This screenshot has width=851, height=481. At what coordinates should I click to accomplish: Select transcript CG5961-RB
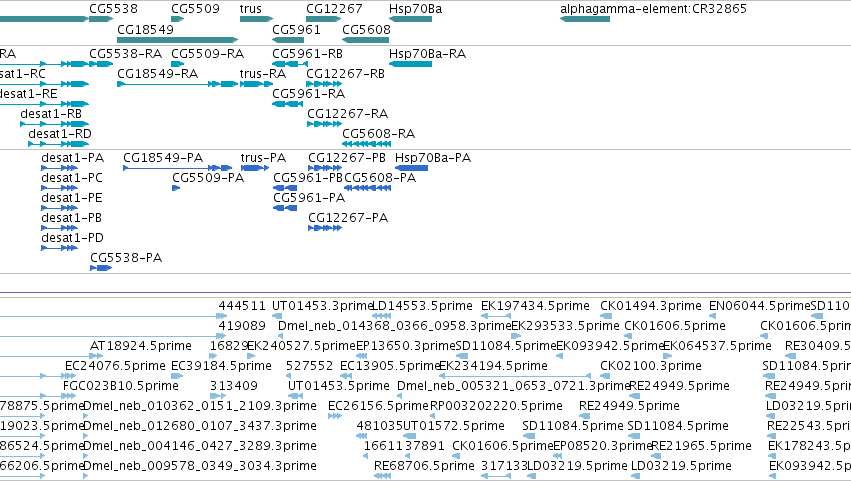coord(308,54)
